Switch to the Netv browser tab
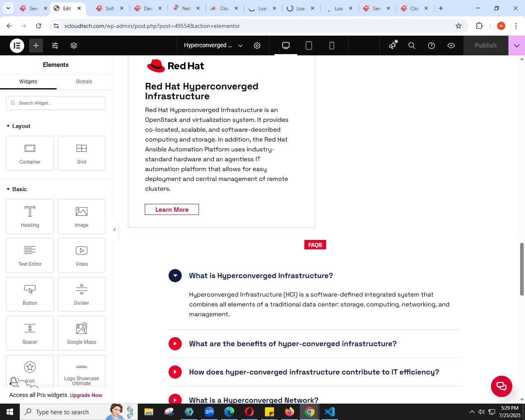Image resolution: width=525 pixels, height=420 pixels. click(186, 8)
